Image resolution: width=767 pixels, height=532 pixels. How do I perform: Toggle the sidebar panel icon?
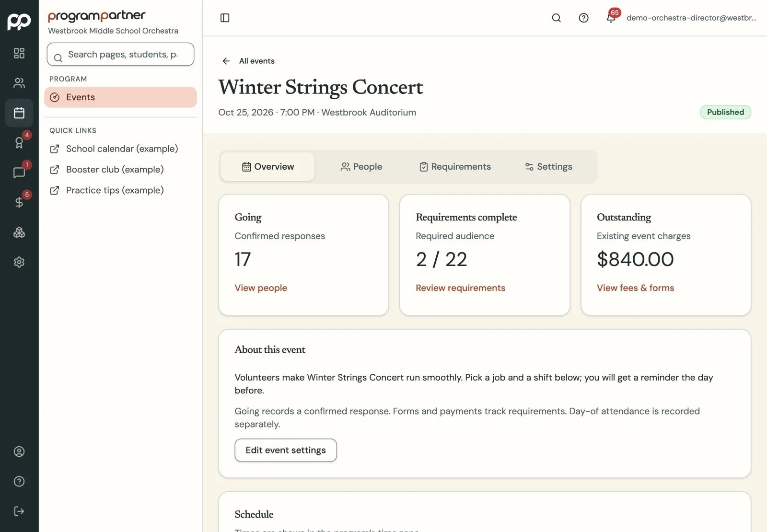click(225, 18)
